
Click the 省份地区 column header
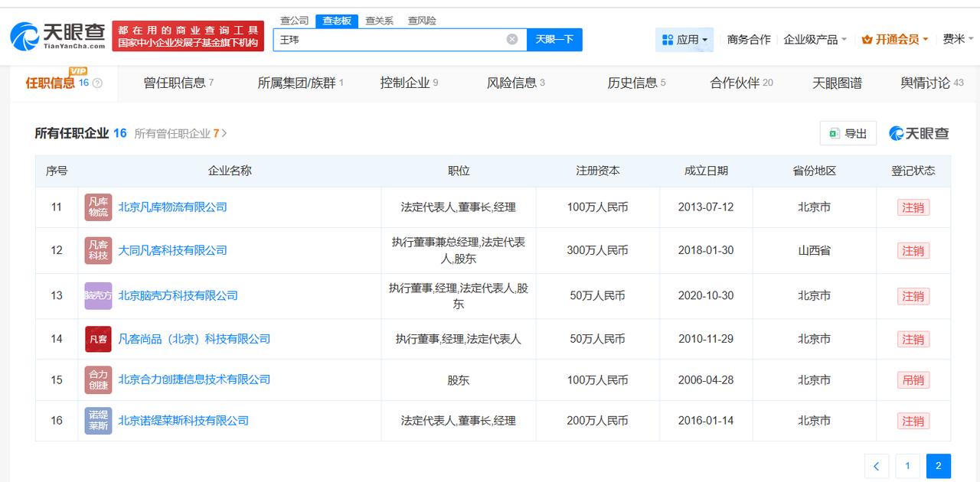coord(815,171)
